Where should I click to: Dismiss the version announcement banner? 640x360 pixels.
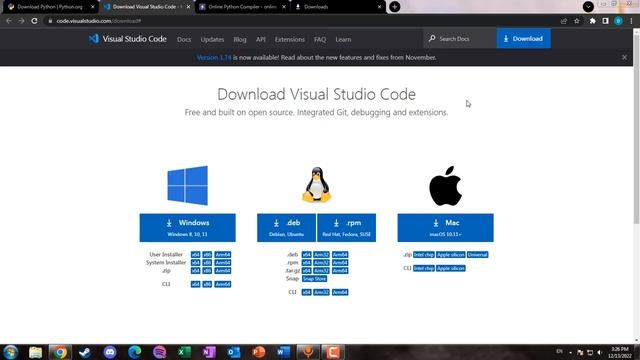click(x=624, y=58)
